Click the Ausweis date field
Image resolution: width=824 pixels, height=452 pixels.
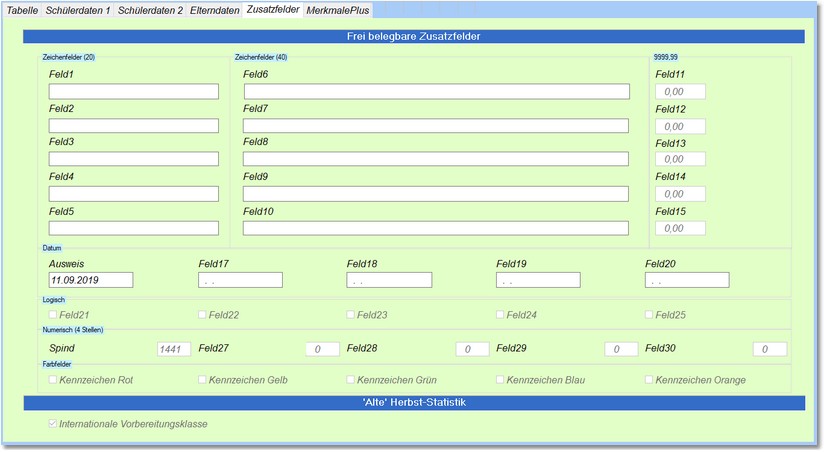point(90,280)
